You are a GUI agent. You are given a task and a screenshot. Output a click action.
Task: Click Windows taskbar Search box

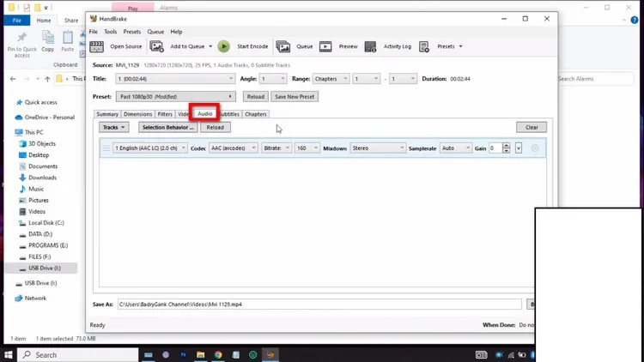pos(78,354)
